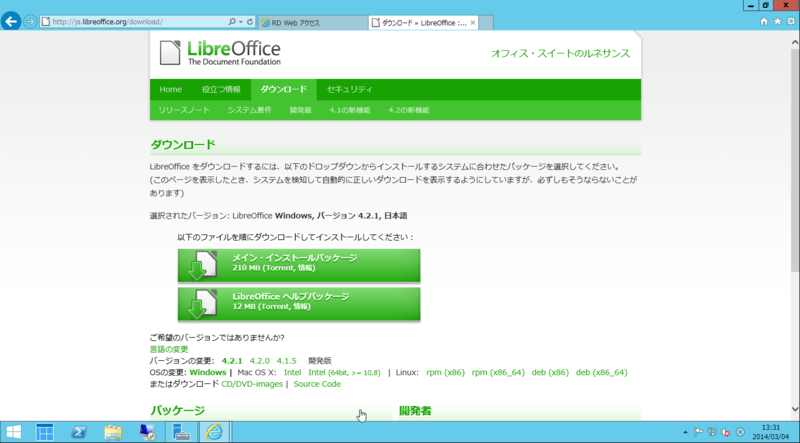Choose Intel (64bit, >= 10.8) link
The width and height of the screenshot is (800, 443).
pyautogui.click(x=344, y=373)
